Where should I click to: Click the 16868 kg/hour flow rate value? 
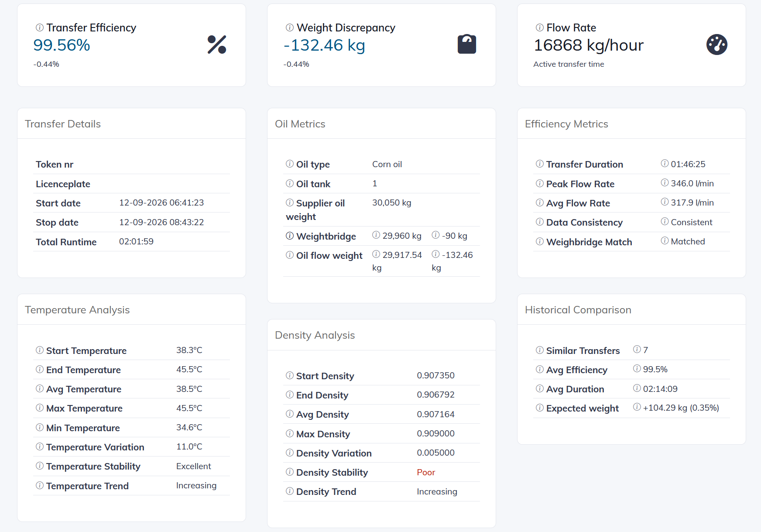pyautogui.click(x=589, y=45)
